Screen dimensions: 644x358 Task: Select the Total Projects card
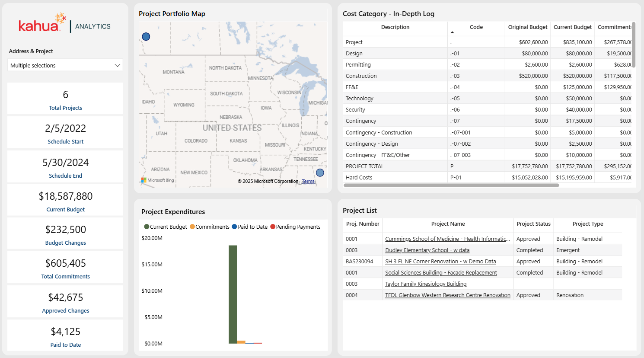click(65, 99)
